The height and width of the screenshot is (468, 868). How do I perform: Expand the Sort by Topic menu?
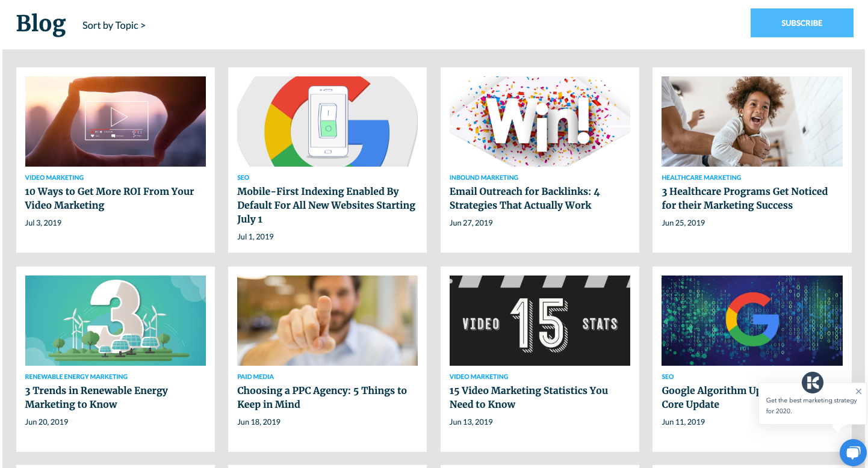[x=114, y=25]
